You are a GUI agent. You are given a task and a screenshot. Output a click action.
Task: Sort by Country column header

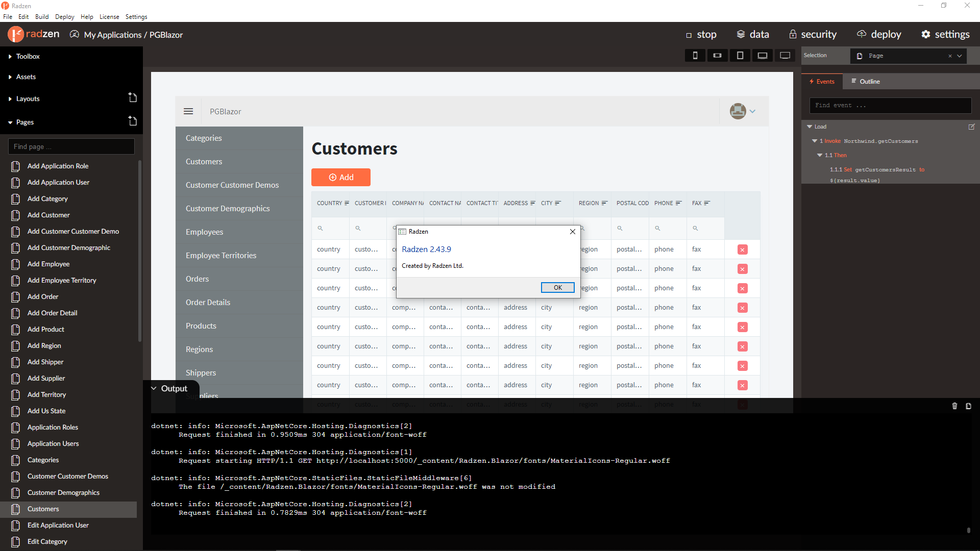pyautogui.click(x=329, y=203)
